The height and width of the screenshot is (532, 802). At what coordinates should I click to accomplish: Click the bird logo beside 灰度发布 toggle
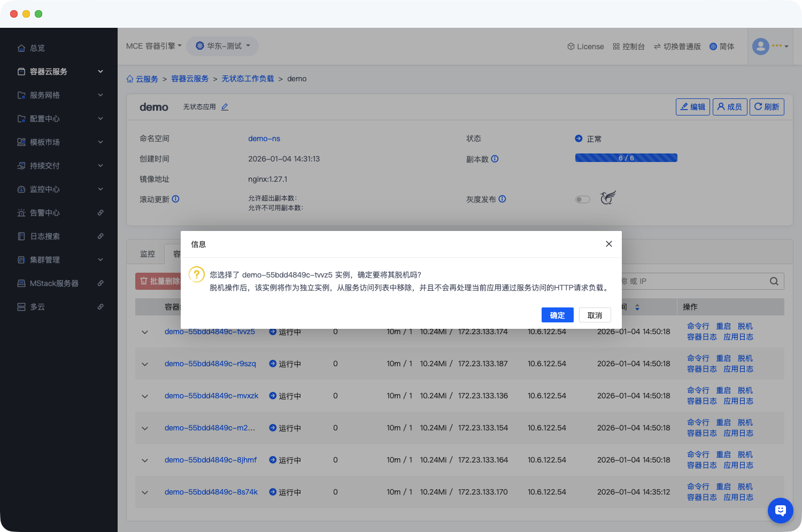tap(607, 198)
